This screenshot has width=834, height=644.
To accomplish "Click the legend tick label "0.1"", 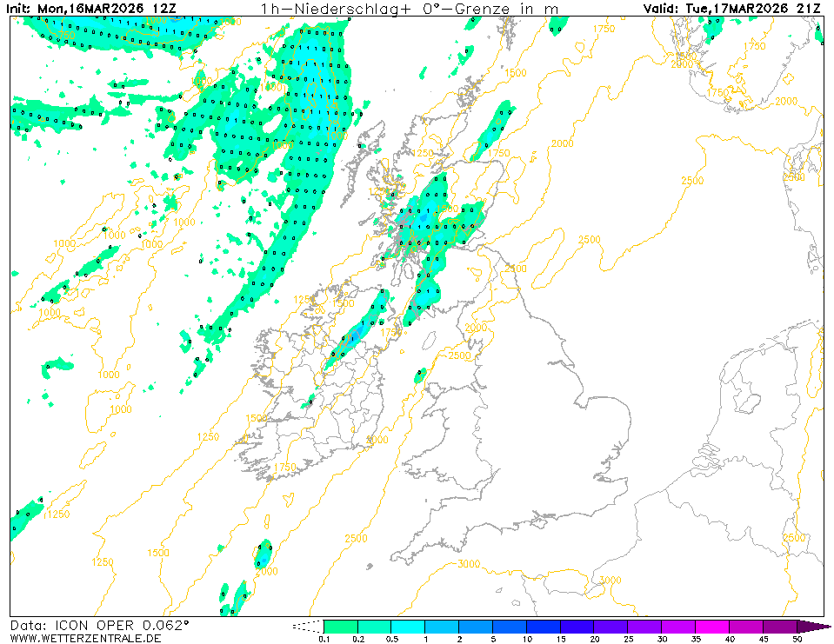I will click(x=324, y=640).
